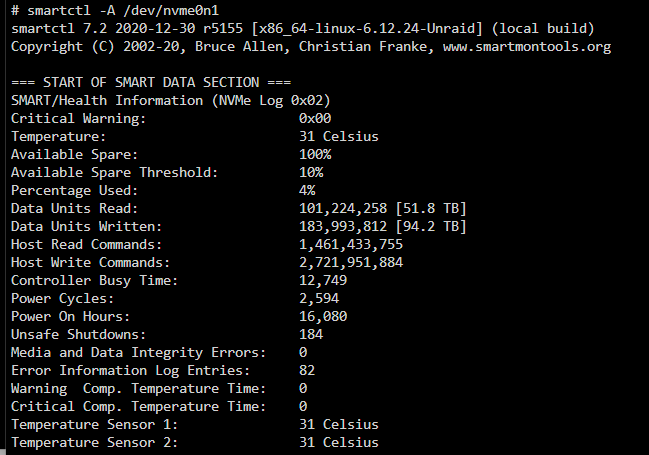Click the Percentage Used 4% value
The height and width of the screenshot is (455, 649).
point(307,190)
